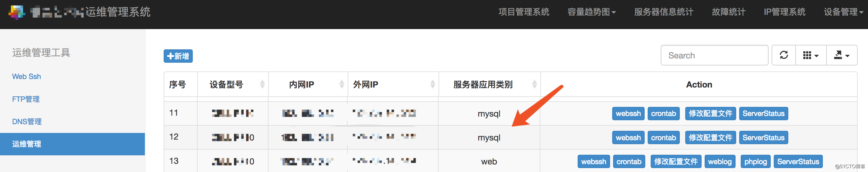
Task: Select the 运维管理 sidebar item
Action: pos(72,144)
